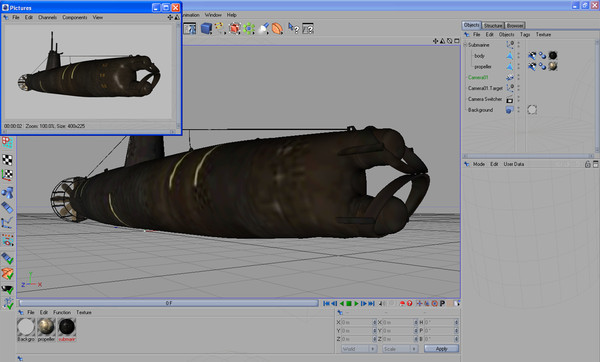Select the checkerboard texture tool in left palette
The image size is (600, 362).
pyautogui.click(x=7, y=160)
